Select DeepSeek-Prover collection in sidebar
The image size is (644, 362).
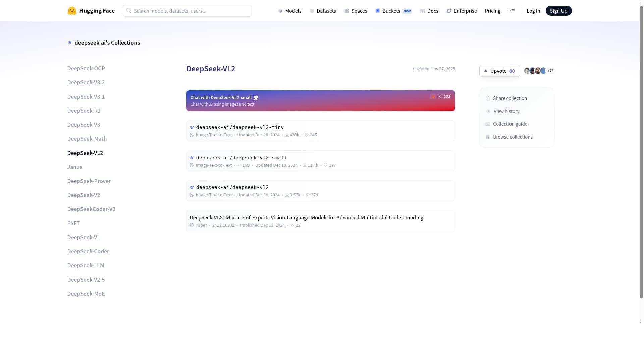(89, 181)
